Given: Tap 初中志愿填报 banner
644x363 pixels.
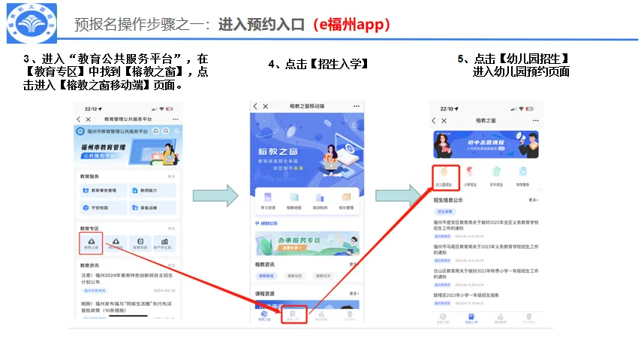Looking at the screenshot, I should point(486,145).
